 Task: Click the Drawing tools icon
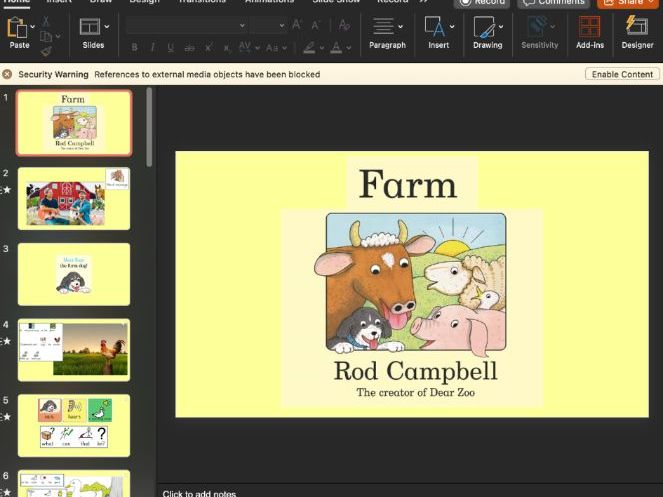484,27
